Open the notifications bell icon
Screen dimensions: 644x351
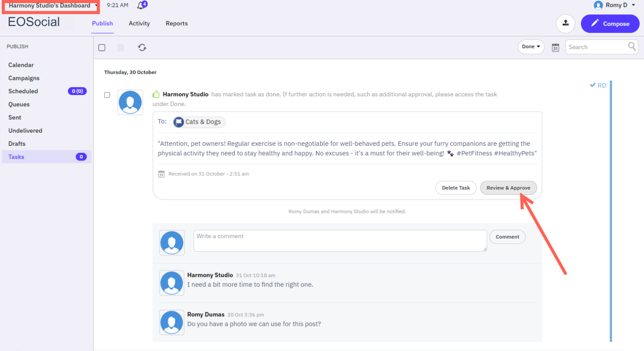click(x=140, y=6)
